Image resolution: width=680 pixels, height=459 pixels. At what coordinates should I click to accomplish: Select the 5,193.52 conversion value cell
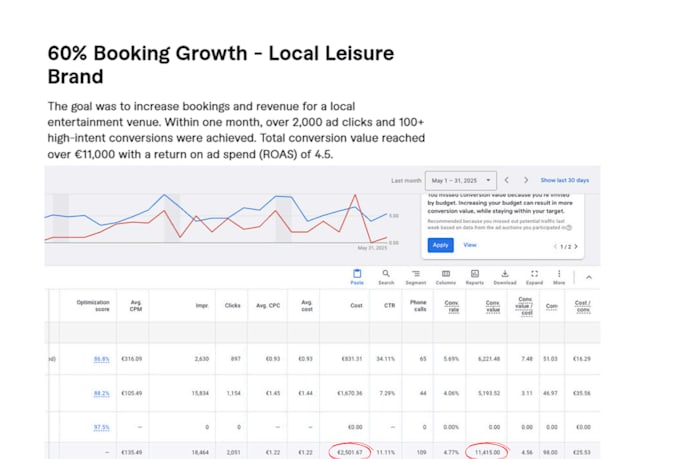coord(489,393)
